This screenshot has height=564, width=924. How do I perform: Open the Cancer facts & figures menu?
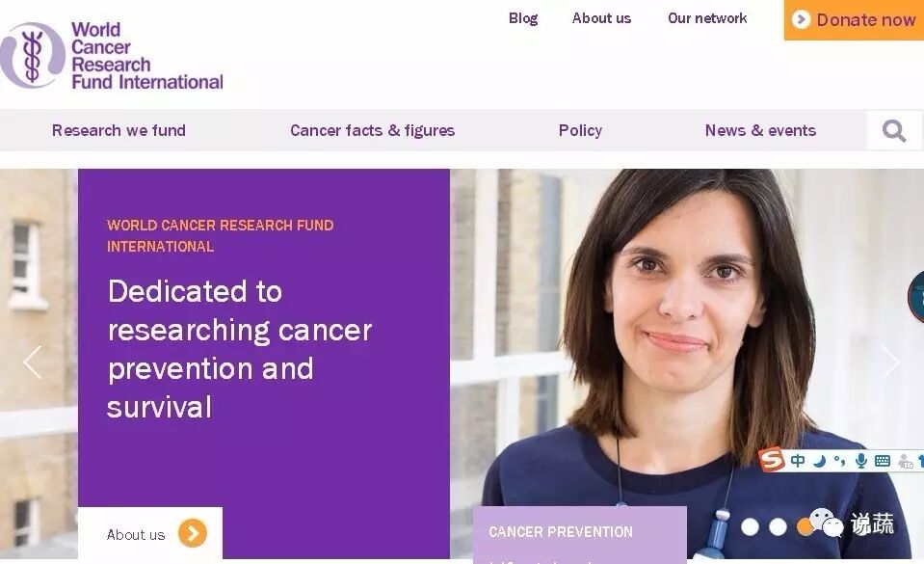pos(373,130)
